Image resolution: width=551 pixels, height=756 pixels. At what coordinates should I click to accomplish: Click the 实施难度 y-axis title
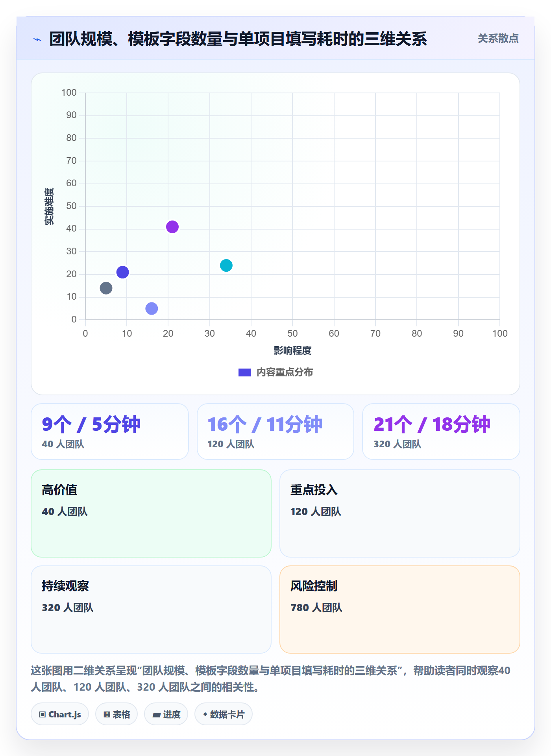pos(49,206)
